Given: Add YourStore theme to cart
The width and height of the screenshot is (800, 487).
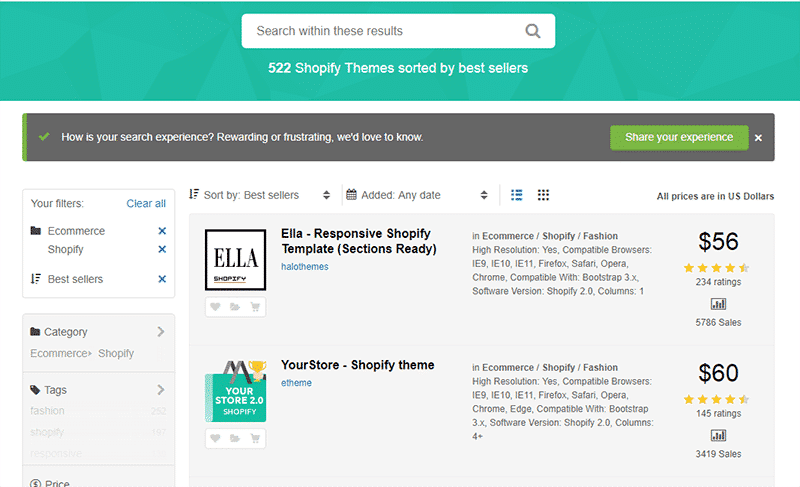Looking at the screenshot, I should [x=255, y=438].
